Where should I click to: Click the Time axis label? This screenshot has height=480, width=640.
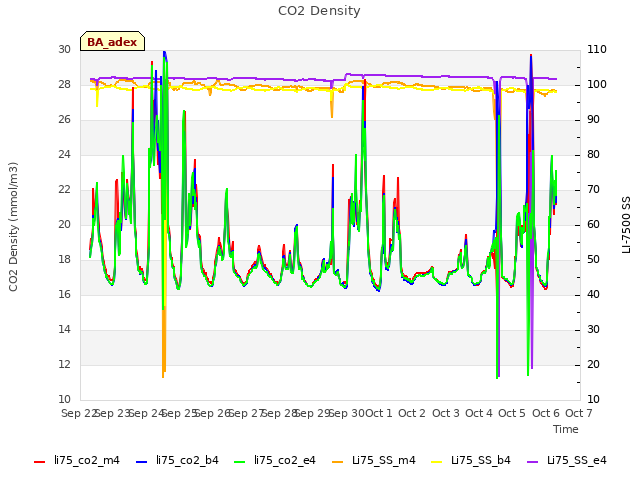pyautogui.click(x=566, y=429)
